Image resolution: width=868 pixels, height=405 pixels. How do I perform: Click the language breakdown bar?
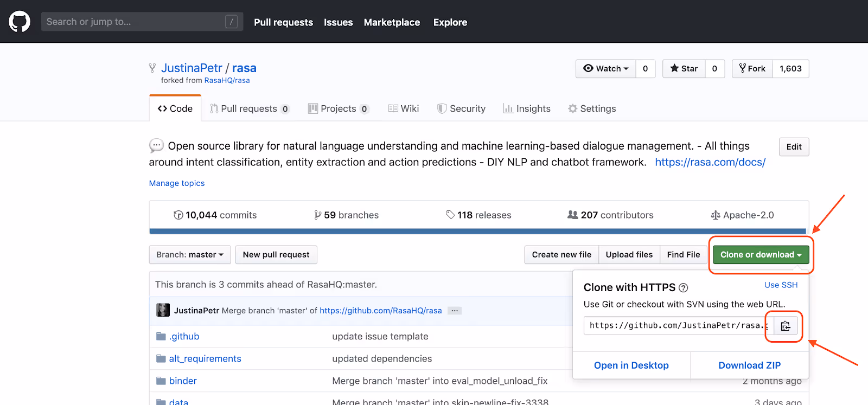(x=478, y=231)
